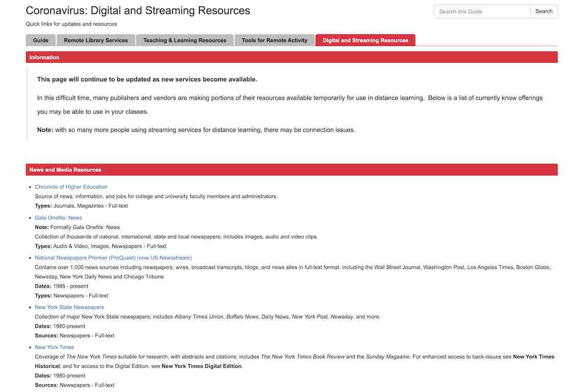The width and height of the screenshot is (588, 392).
Task: Open Gale Onefile: News link
Action: [x=58, y=218]
